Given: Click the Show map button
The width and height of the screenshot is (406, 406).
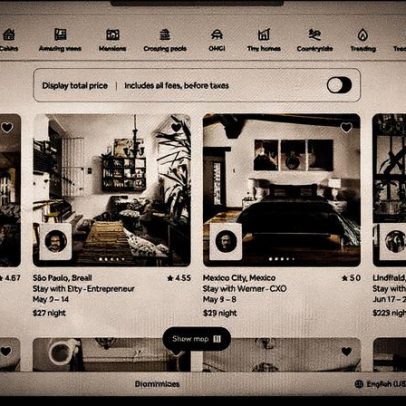Looking at the screenshot, I should click(197, 339).
